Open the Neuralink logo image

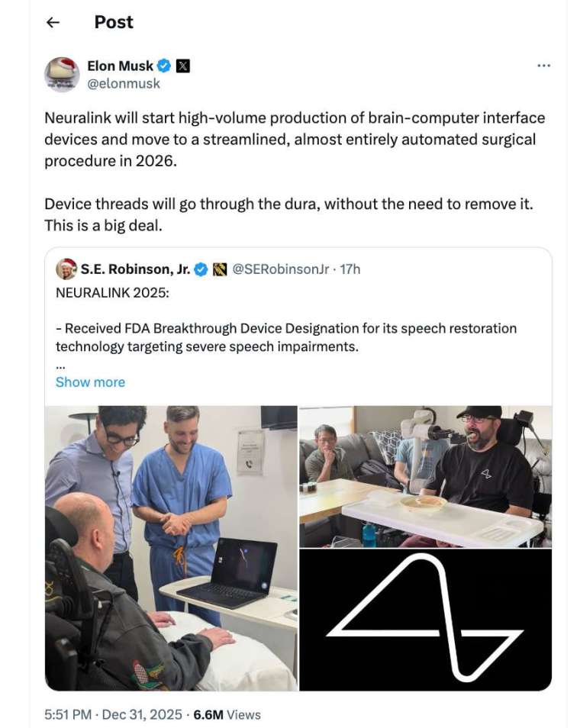[425, 620]
